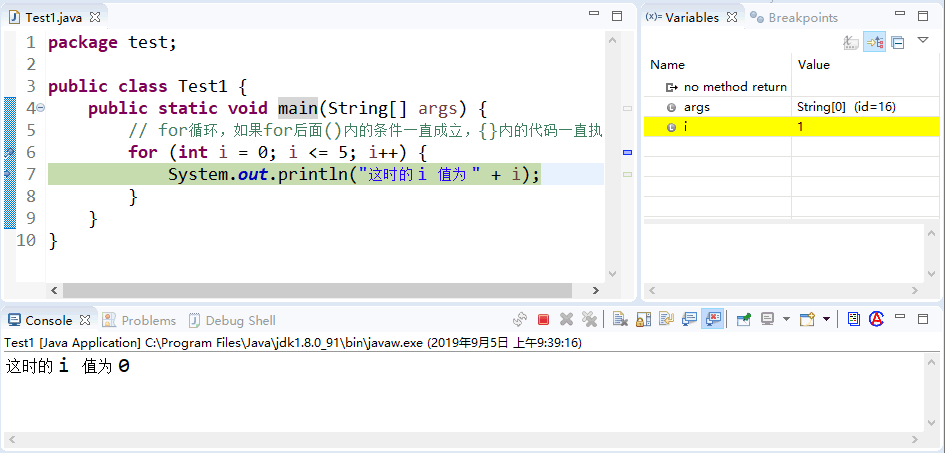Switch to the Problems tab

click(x=147, y=321)
